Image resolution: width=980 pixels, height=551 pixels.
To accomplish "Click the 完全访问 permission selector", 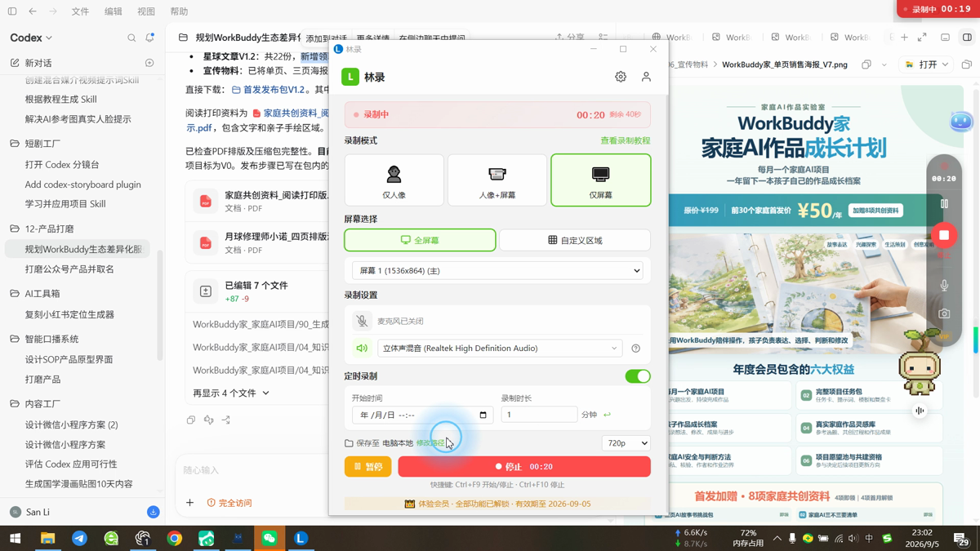I will point(229,503).
